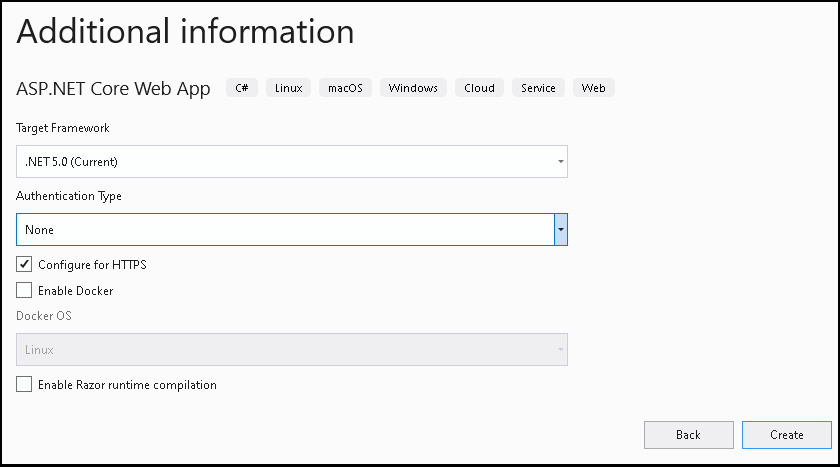This screenshot has height=467, width=840.
Task: Expand the Authentication Type dropdown arrow
Action: [x=561, y=230]
